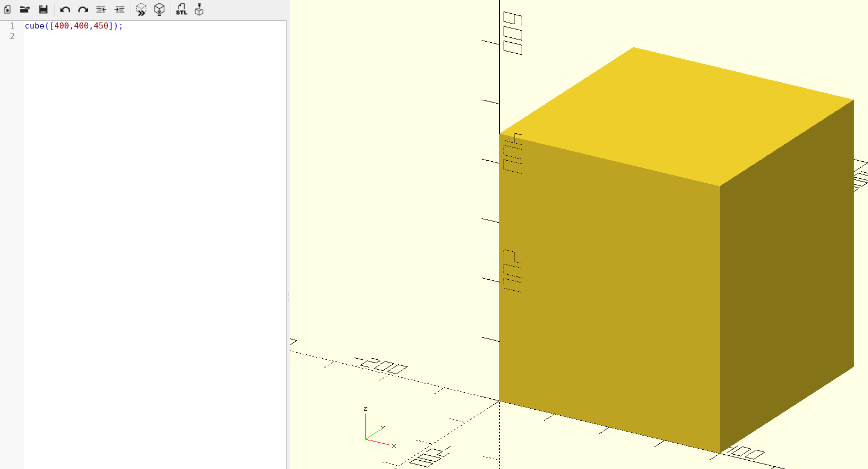Click the splitter handle between editor and viewport
The height and width of the screenshot is (469, 868).
288,296
